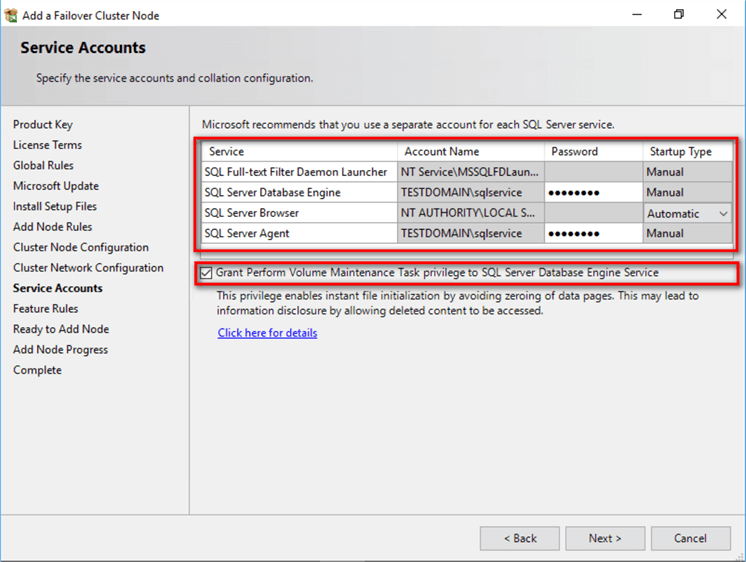The height and width of the screenshot is (562, 746).
Task: Select SQL Server Browser service row
Action: [x=299, y=213]
